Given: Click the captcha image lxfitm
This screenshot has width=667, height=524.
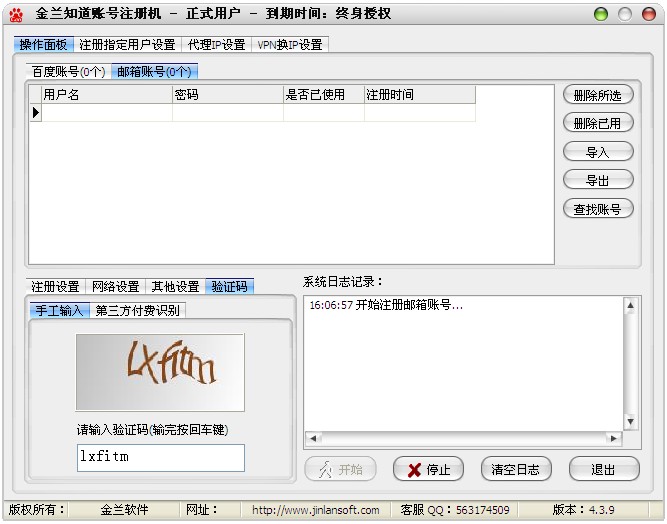Looking at the screenshot, I should [x=160, y=372].
